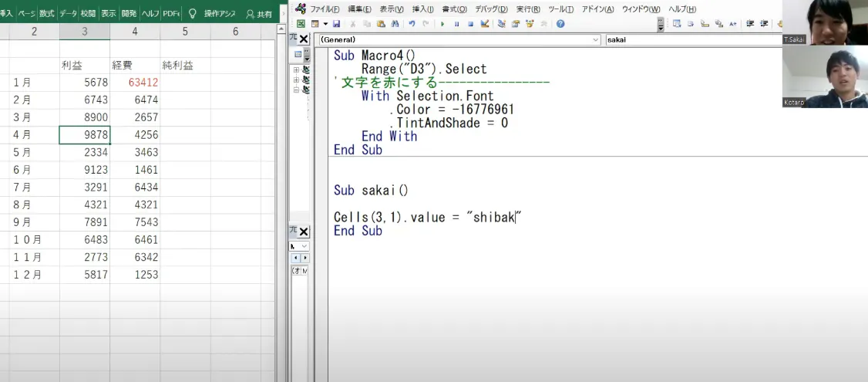Expand the first project tree node

coord(297,70)
